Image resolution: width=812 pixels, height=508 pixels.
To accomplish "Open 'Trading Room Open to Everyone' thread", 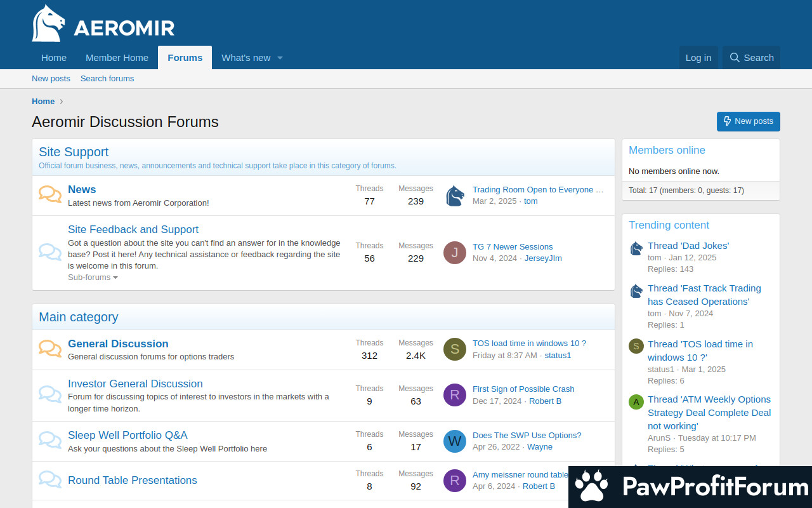I will click(538, 189).
